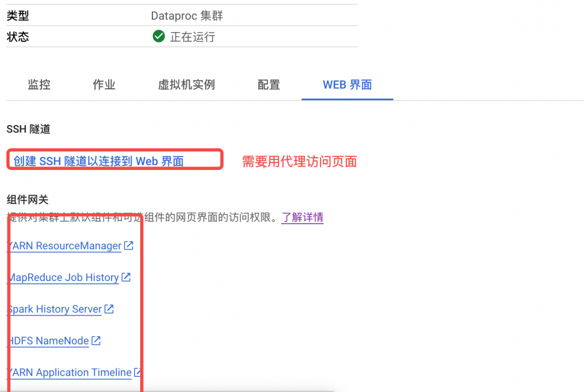584x392 pixels.
Task: Open the 监控 tab
Action: click(39, 85)
